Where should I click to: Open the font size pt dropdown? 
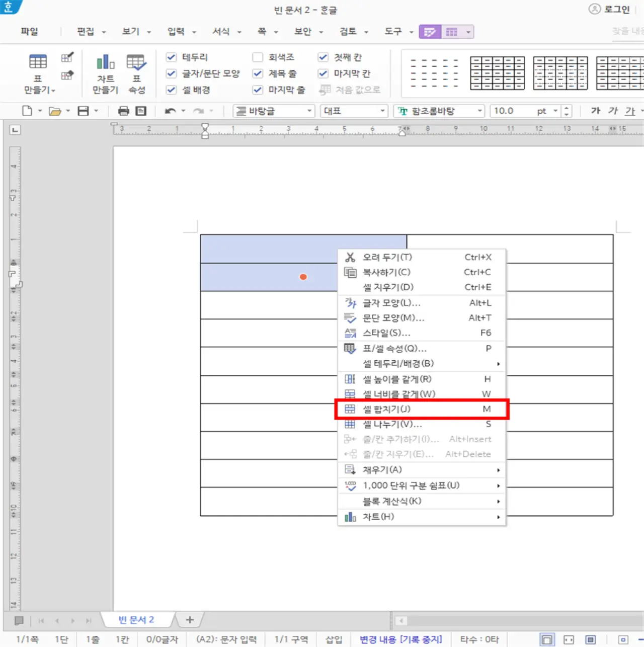tap(555, 111)
